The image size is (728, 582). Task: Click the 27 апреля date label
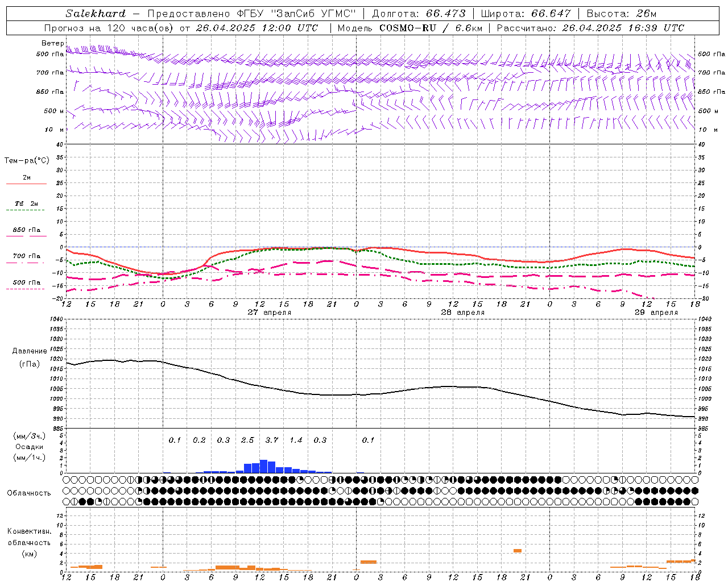click(269, 313)
